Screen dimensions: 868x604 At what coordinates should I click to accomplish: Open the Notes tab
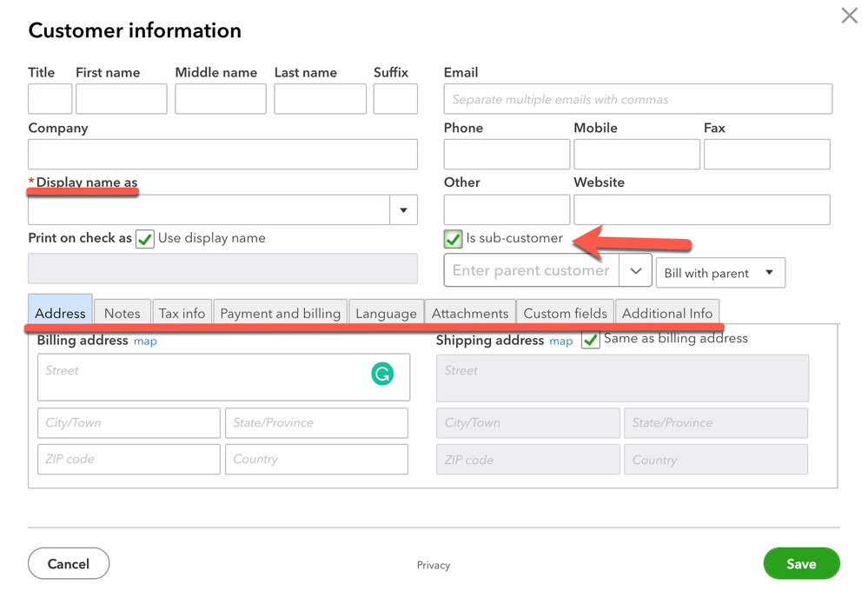(123, 313)
